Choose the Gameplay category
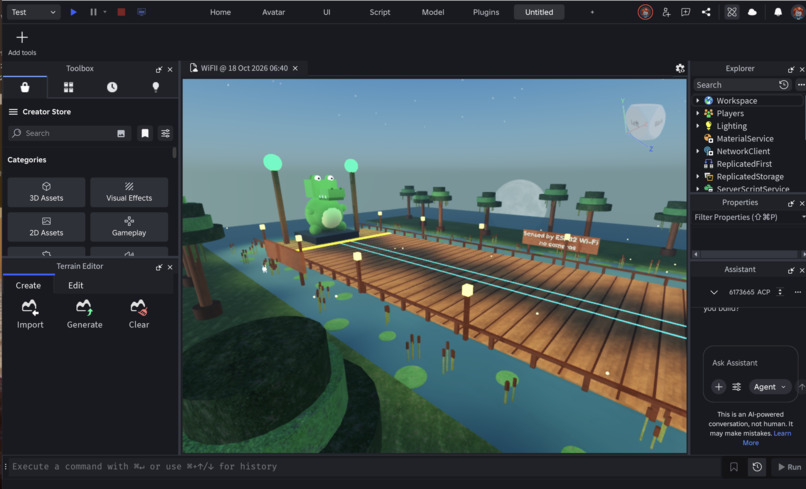Screen dimensions: 806x489 [129, 227]
